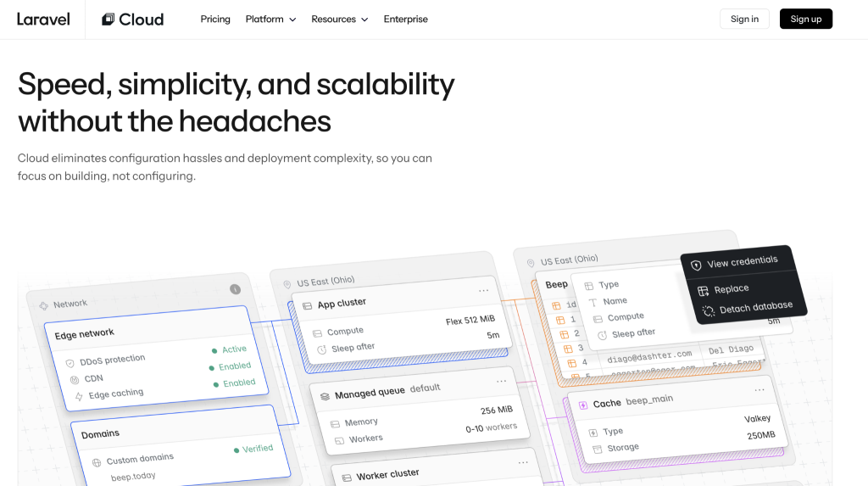Click the Detach database icon
This screenshot has width=868, height=486.
click(709, 311)
